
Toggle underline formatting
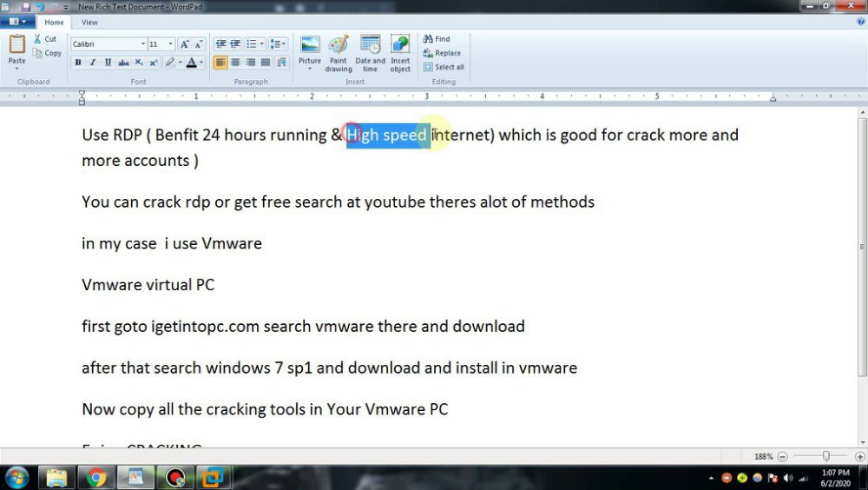click(108, 62)
